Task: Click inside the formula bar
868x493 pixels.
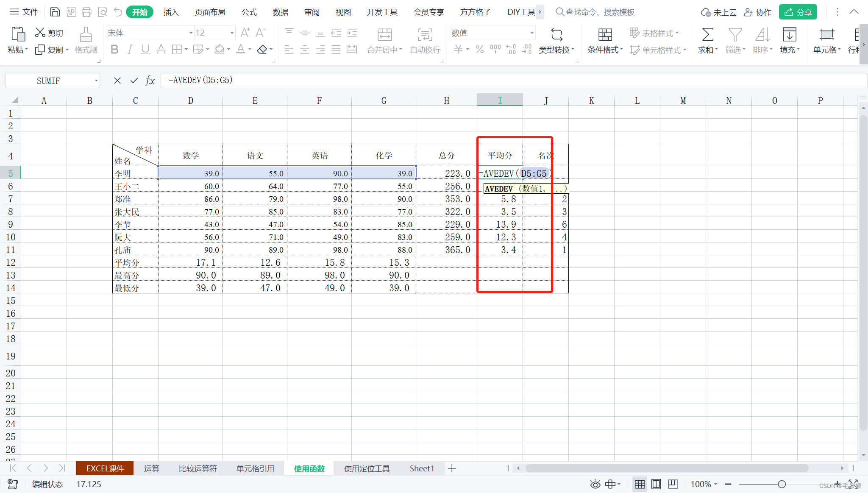Action: coord(513,81)
